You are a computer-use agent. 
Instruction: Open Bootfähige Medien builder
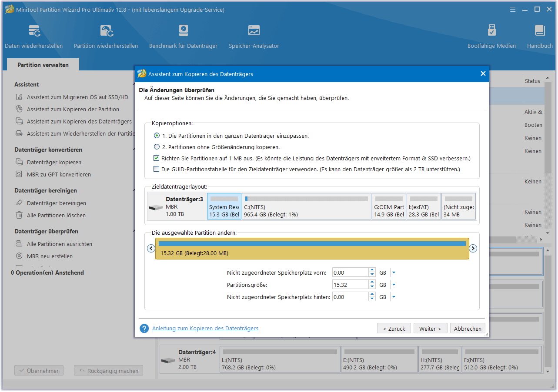point(491,37)
